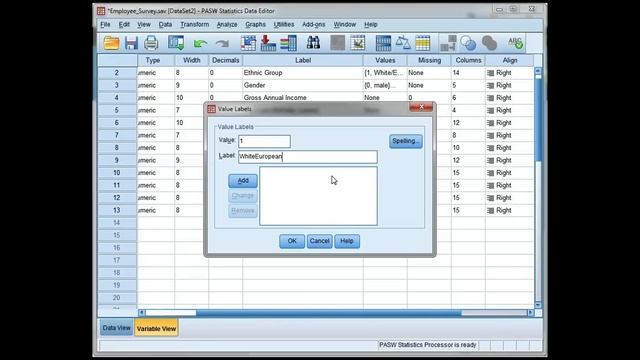Open the Analyze menu

[227, 24]
